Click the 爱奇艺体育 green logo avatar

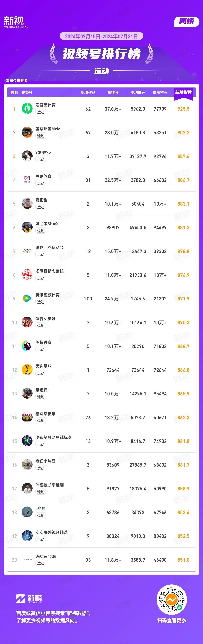[27, 109]
